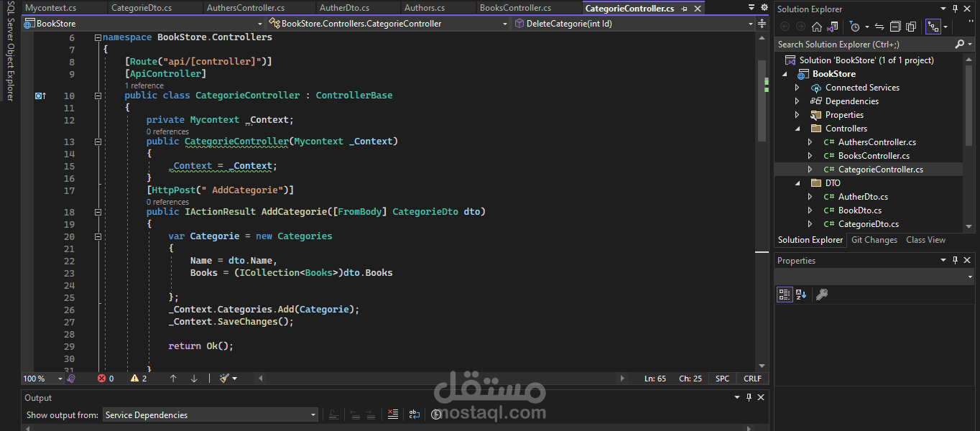Collapse the DTO folder node
This screenshot has height=431, width=980.
click(797, 183)
